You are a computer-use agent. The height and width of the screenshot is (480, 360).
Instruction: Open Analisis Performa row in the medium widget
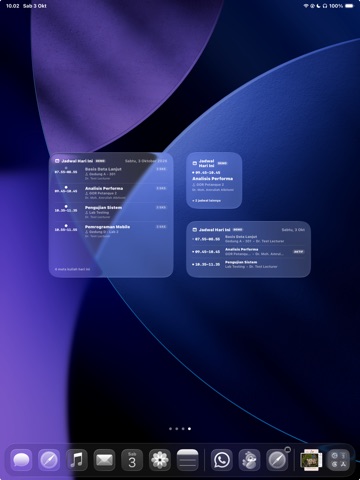[248, 252]
